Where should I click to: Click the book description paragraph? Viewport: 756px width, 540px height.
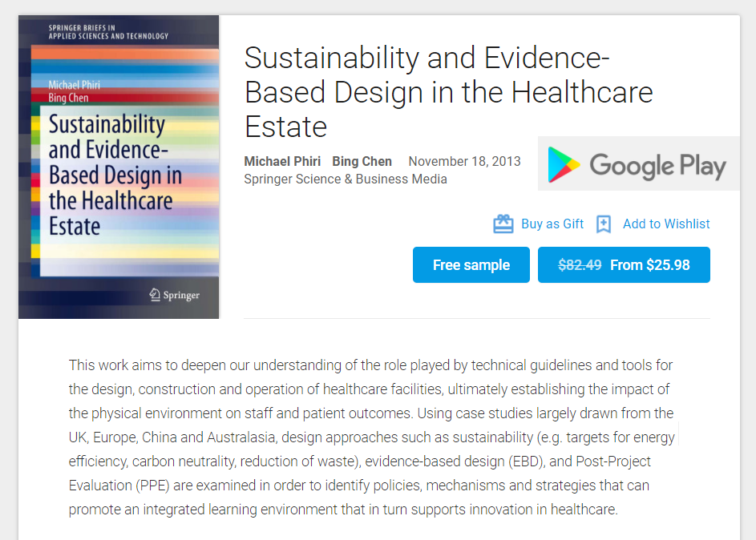pos(371,437)
